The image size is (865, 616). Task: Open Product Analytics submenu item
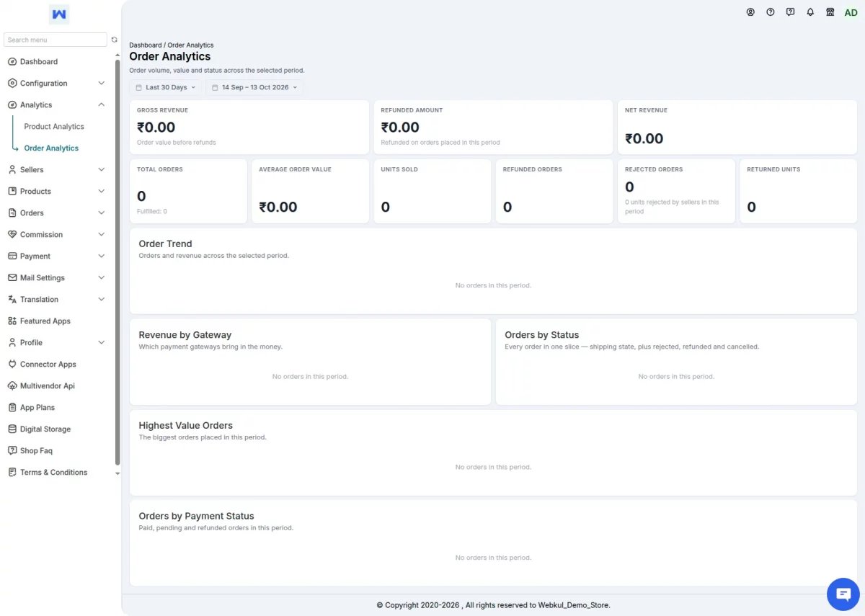point(54,127)
